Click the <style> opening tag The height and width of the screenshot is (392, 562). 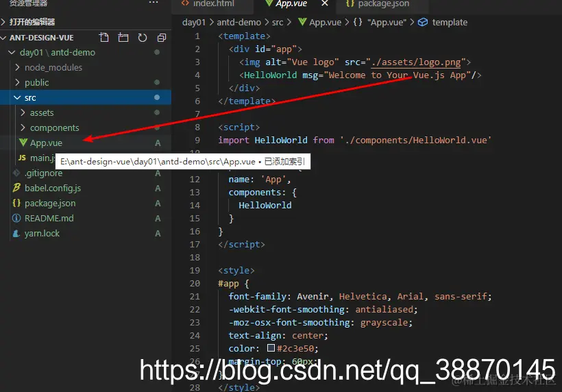[236, 271]
